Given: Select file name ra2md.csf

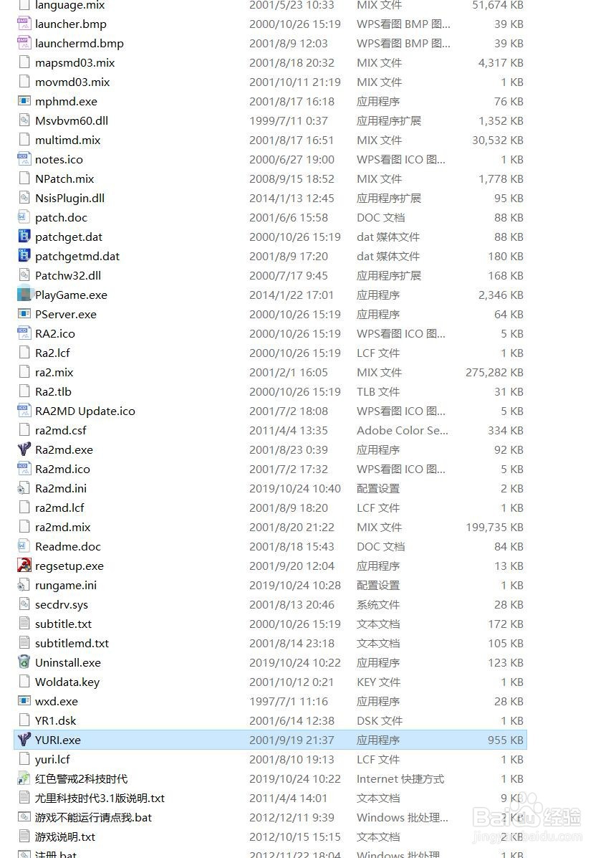Looking at the screenshot, I should click(61, 431).
